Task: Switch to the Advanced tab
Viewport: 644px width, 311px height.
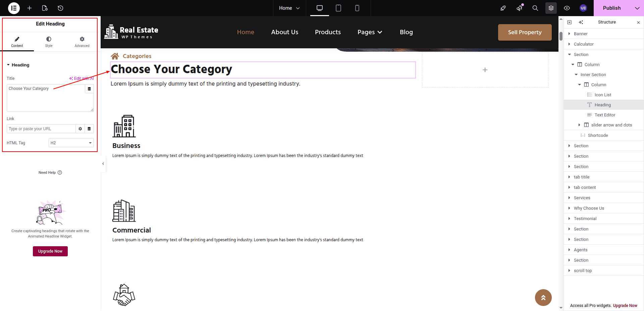Action: [x=82, y=42]
